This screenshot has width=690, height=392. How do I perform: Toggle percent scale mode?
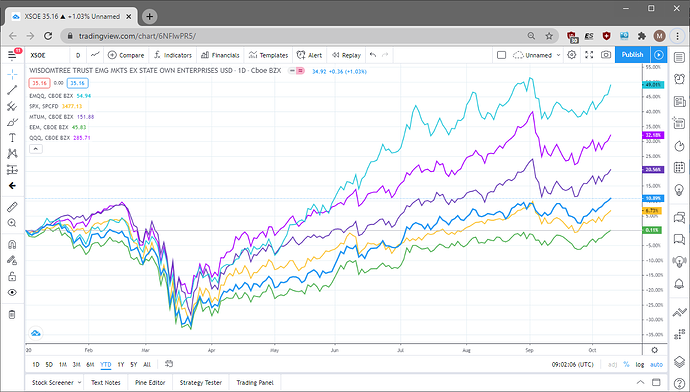point(627,364)
